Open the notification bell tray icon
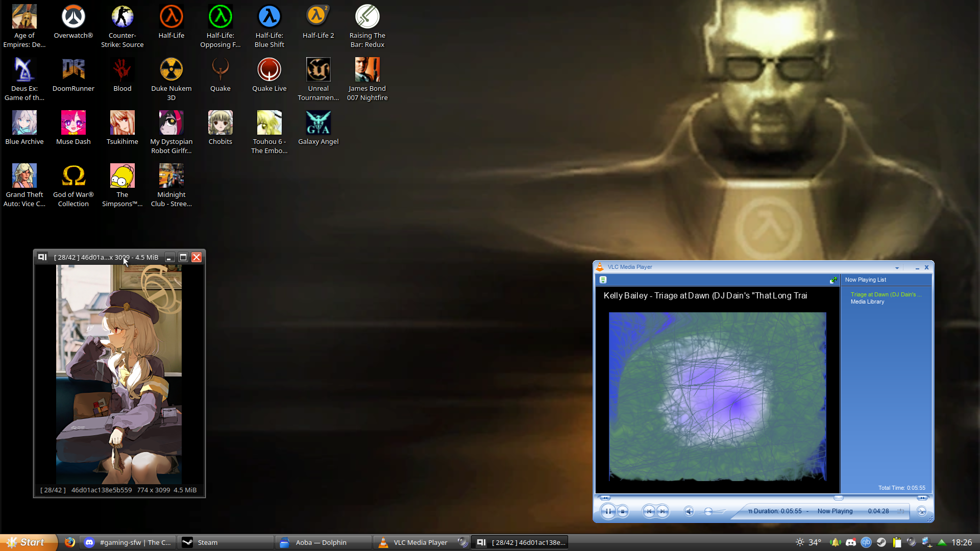980x551 pixels. [835, 542]
